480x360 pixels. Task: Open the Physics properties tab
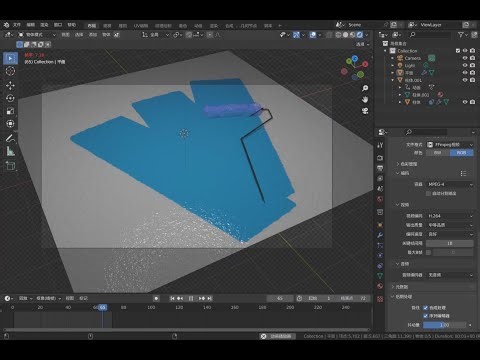tap(380, 256)
